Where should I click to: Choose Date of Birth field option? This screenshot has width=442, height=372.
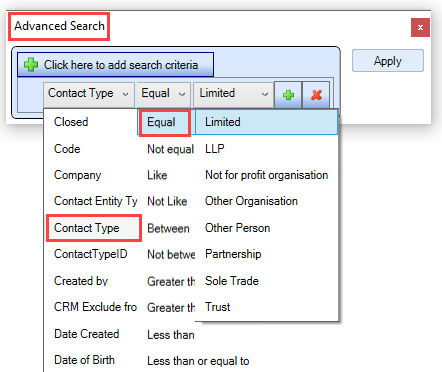[x=84, y=360]
